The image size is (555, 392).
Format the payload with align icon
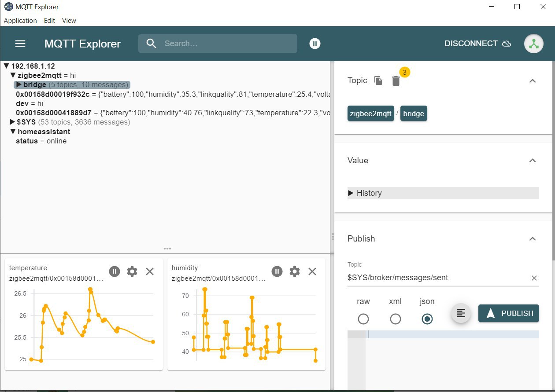[x=461, y=313]
